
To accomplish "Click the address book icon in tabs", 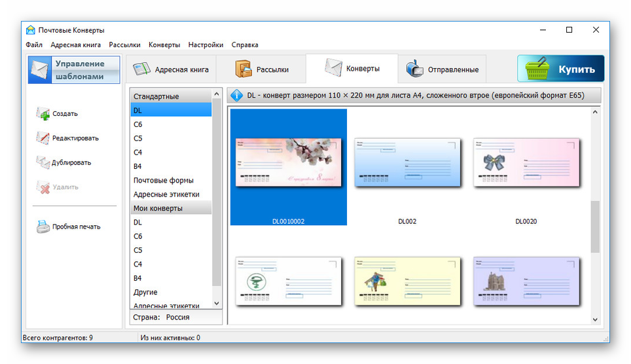I will click(x=141, y=69).
